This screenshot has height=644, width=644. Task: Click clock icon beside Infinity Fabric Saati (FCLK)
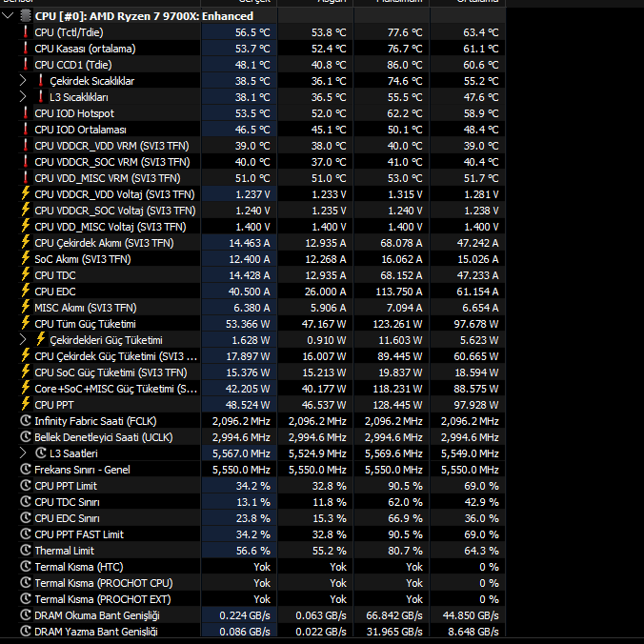tap(26, 421)
